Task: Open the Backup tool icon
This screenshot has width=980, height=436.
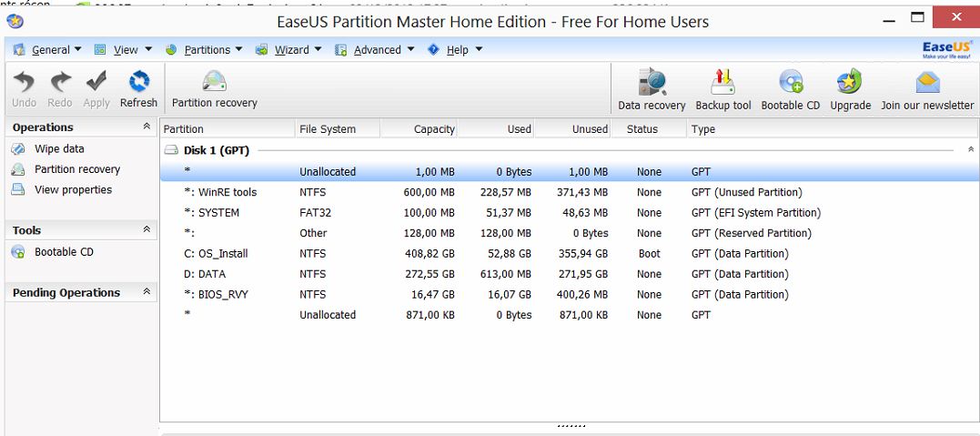Action: [x=723, y=82]
